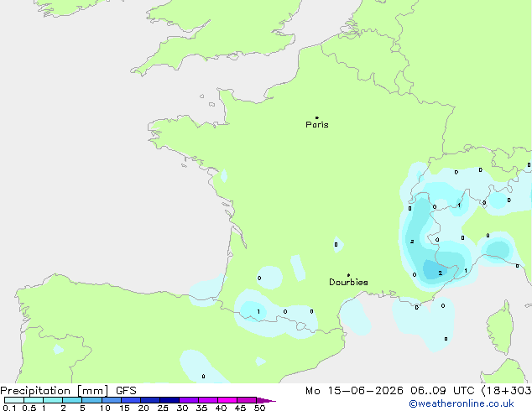
Task: Click the legend scale label 35
Action: click(x=201, y=408)
